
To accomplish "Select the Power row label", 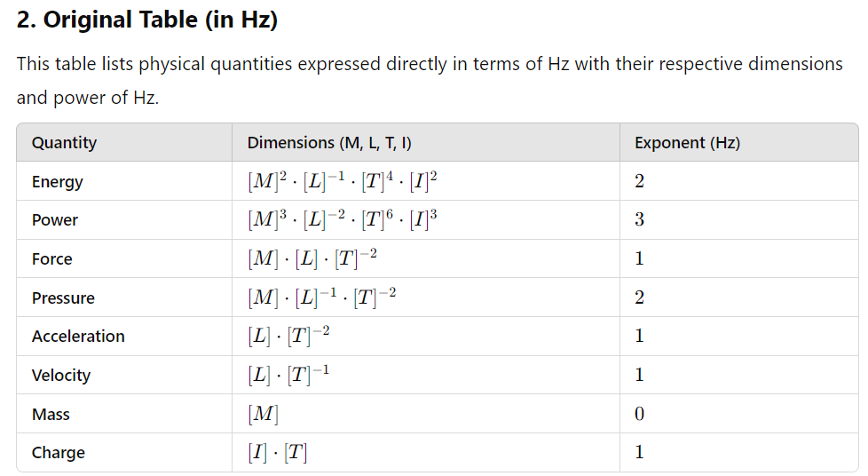I will tap(55, 220).
